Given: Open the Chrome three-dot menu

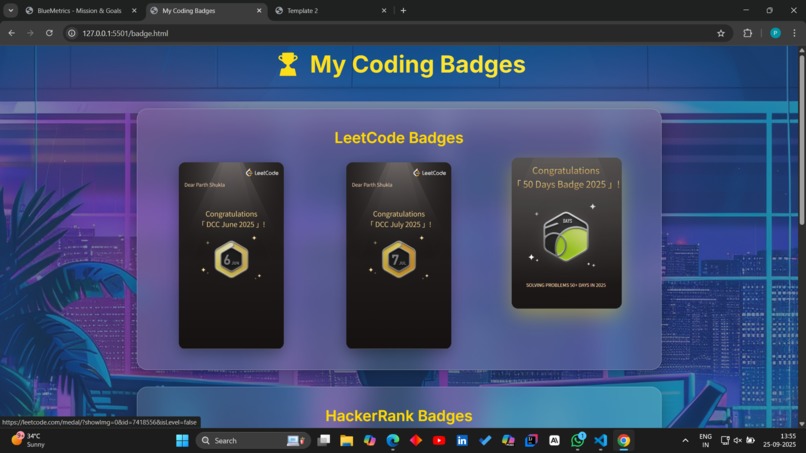Looking at the screenshot, I should click(x=795, y=33).
